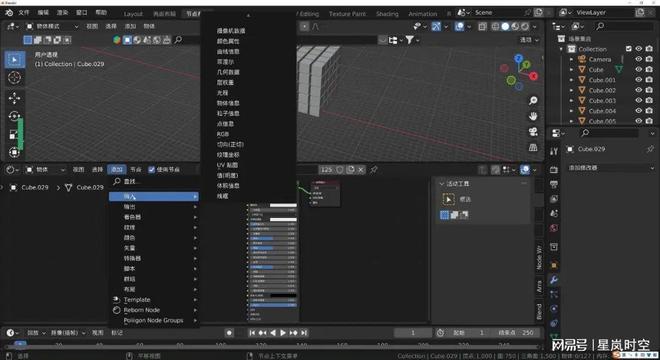
Task: Collapse the Active Tool panel in sidebar
Action: click(x=442, y=184)
